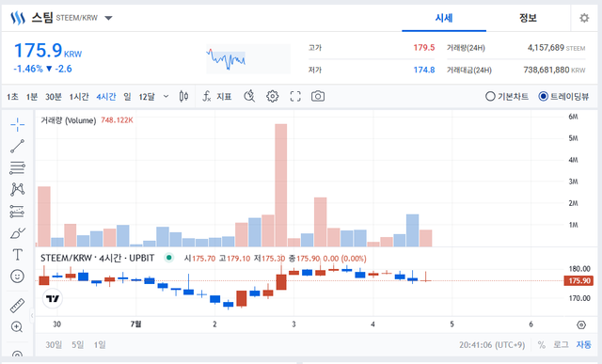Select the 1시간 interval
This screenshot has height=364, width=602.
79,97
